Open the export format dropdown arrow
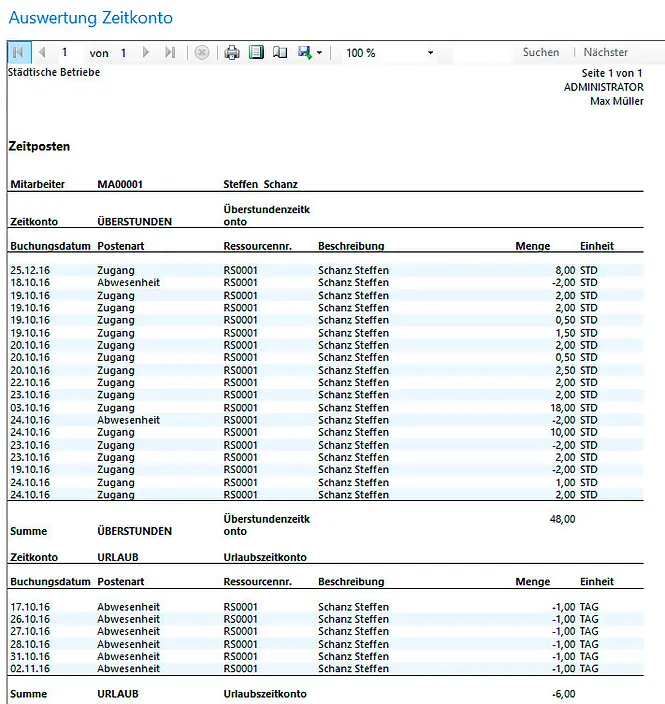Screen dimensions: 665x704 coord(319,53)
